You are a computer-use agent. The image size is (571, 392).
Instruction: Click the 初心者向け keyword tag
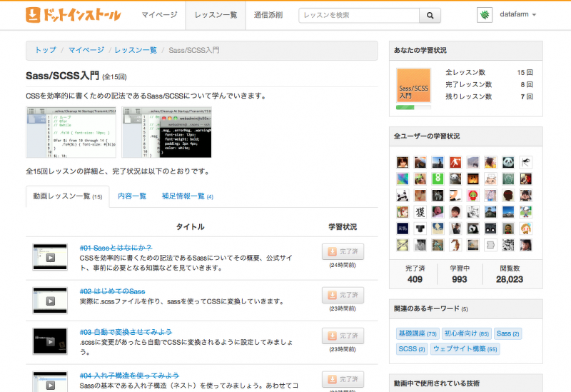tap(467, 333)
